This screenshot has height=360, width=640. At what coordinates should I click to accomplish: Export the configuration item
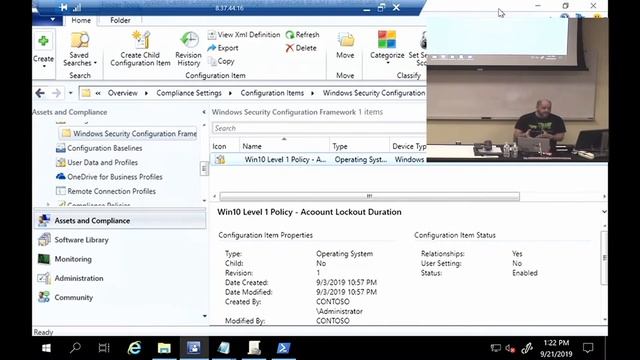pos(223,48)
